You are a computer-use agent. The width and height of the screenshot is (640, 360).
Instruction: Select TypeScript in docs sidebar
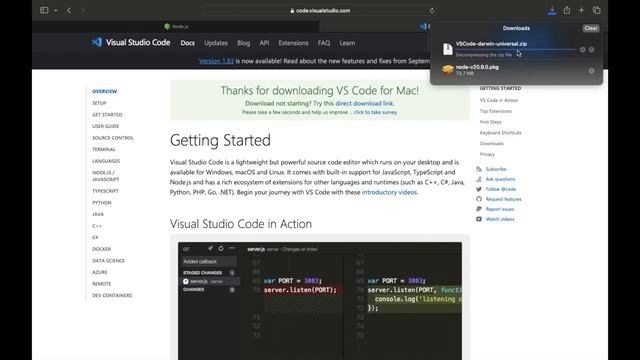(105, 191)
